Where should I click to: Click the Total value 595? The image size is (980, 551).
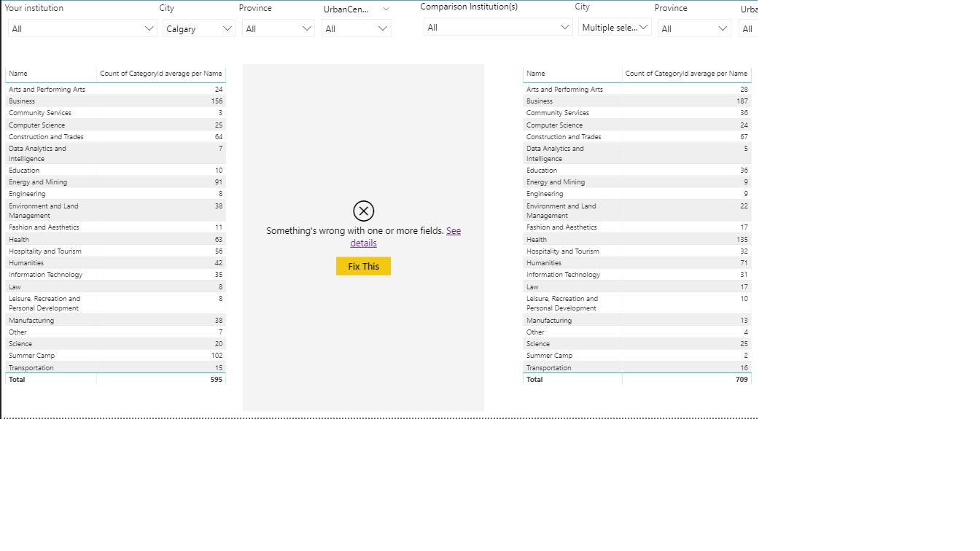[x=216, y=380]
